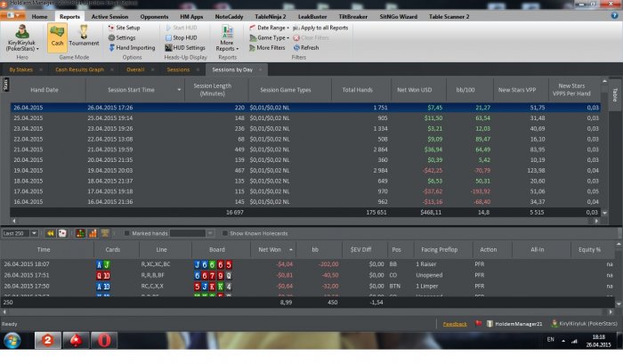Open Windows Start menu
Screen dimensions: 623x364
[x=12, y=341]
